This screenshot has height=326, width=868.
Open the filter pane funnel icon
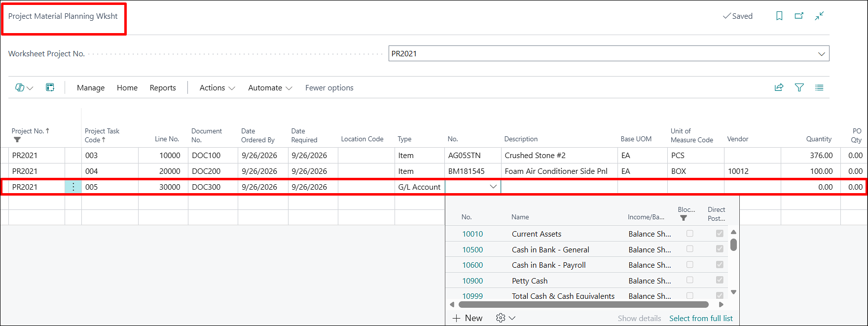[x=799, y=87]
